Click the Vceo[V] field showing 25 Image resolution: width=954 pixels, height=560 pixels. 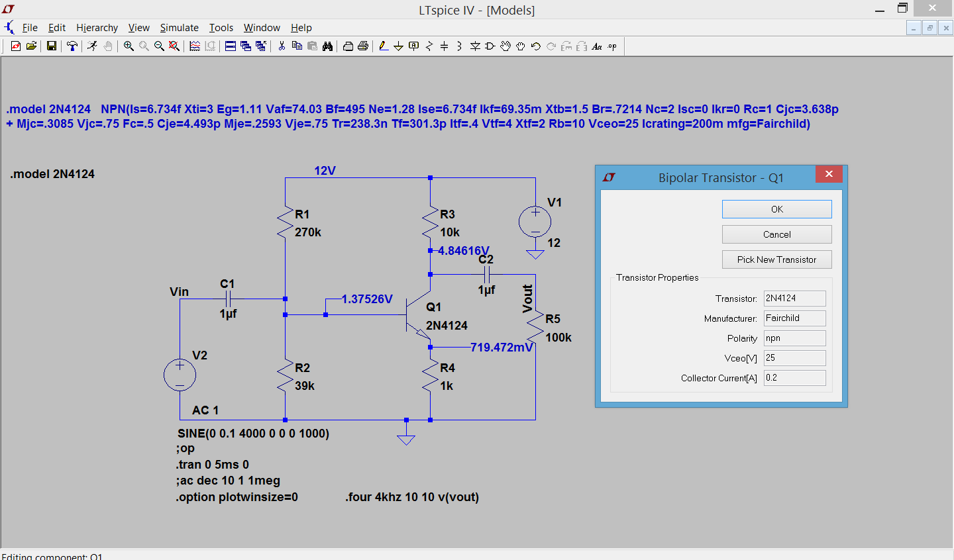click(794, 358)
